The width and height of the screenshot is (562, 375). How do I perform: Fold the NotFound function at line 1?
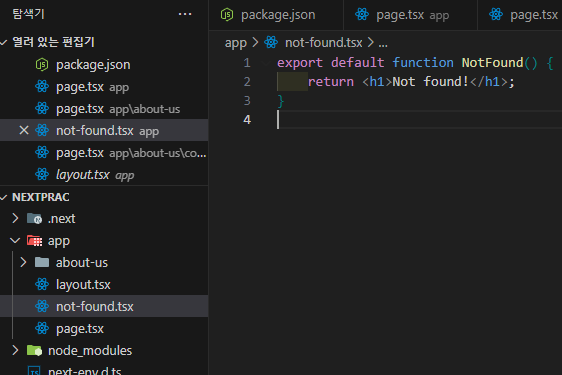pos(266,63)
